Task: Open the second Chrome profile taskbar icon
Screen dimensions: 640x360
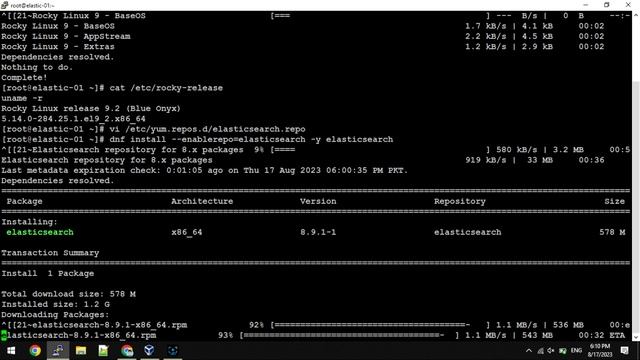Action: pos(127,351)
